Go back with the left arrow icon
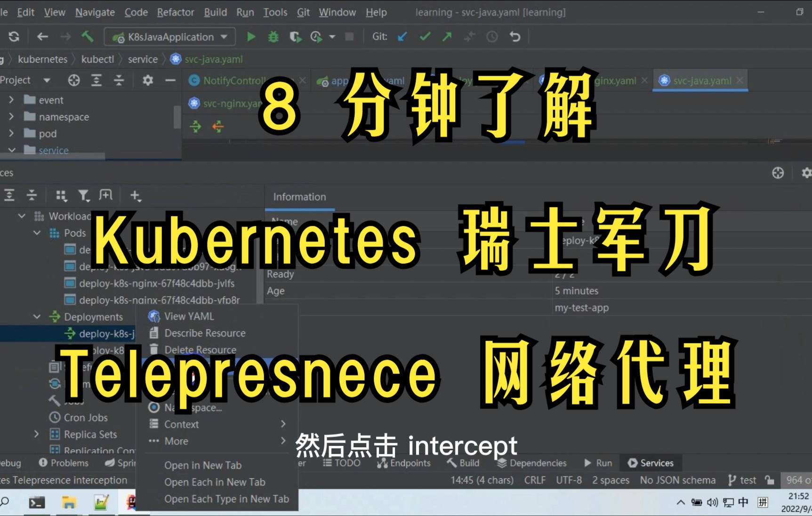 coord(42,37)
